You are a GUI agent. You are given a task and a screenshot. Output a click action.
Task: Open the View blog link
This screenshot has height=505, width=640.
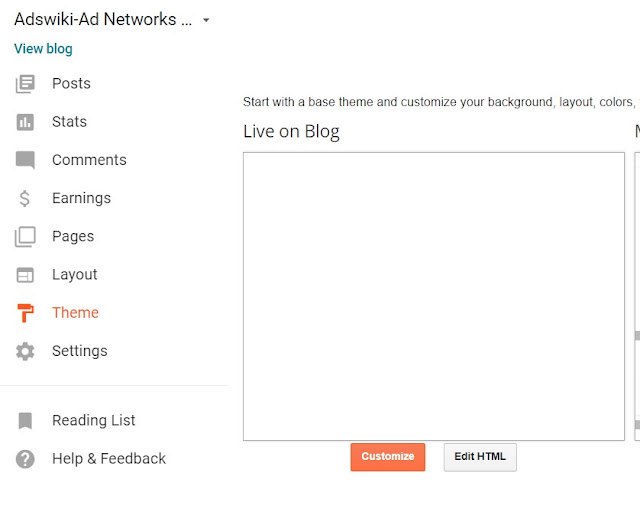43,49
